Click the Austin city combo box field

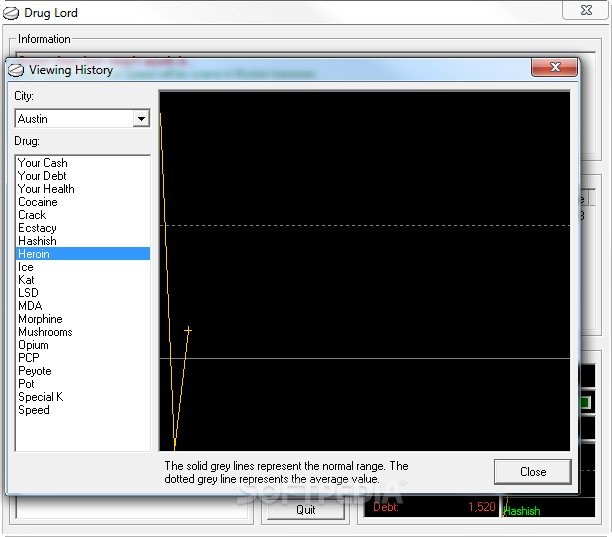[x=82, y=118]
